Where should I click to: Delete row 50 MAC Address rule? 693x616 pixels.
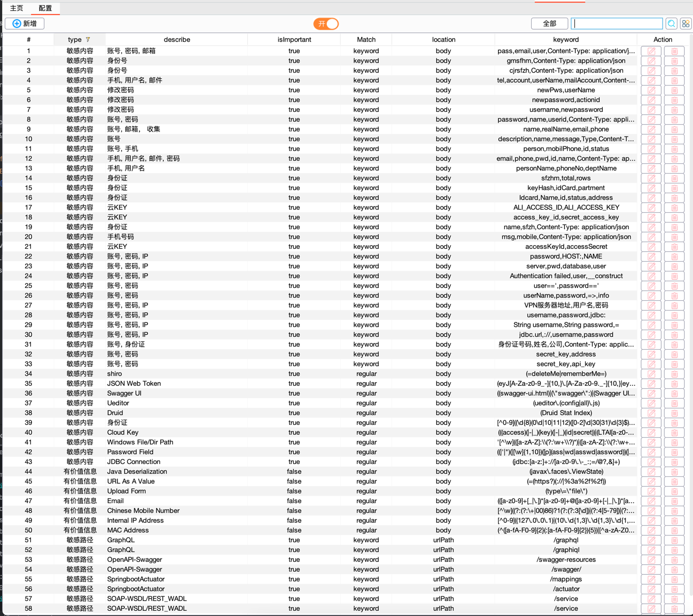674,531
